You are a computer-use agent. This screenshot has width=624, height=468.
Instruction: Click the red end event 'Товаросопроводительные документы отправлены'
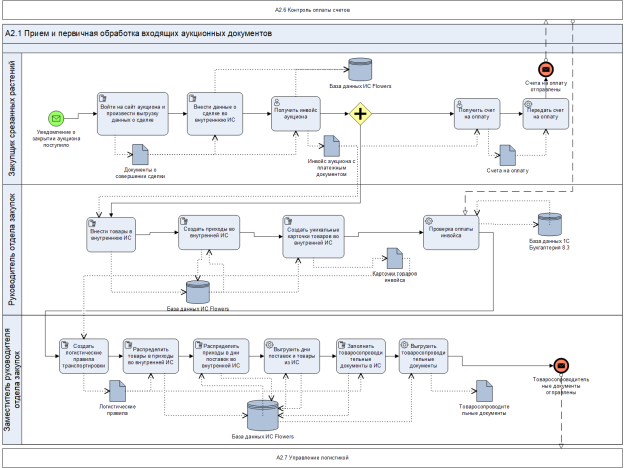point(561,365)
